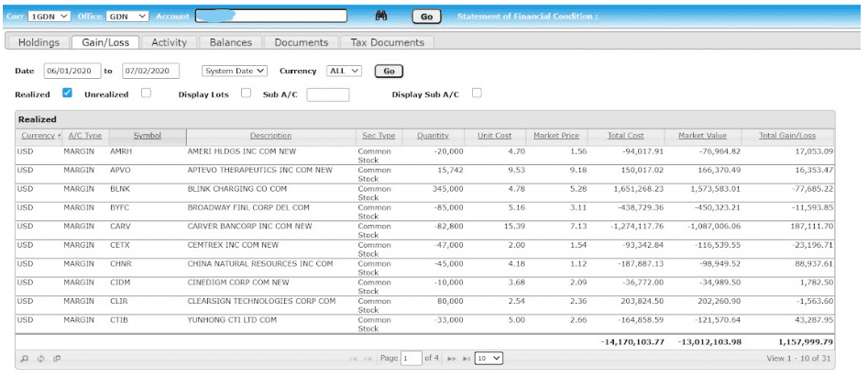Open the rows-per-page dropdown showing 10
The height and width of the screenshot is (378, 868).
coord(489,359)
